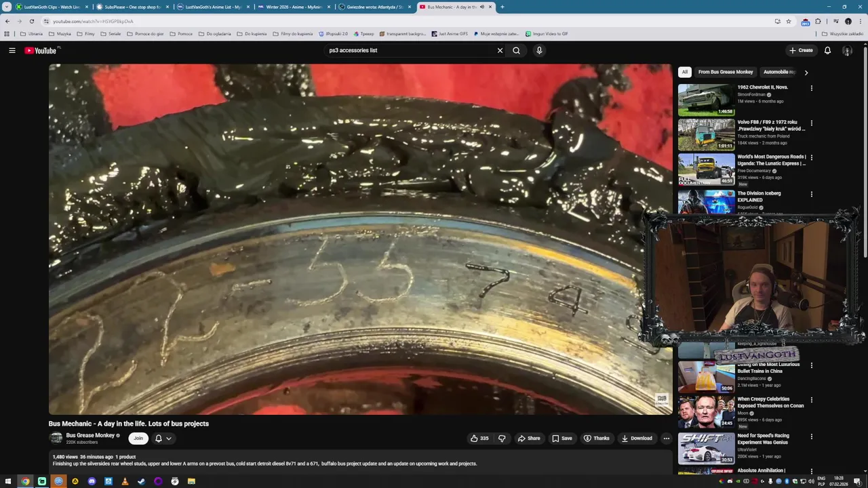Open options for When Creepy Celebrities video
868x488 pixels.
pyautogui.click(x=811, y=401)
